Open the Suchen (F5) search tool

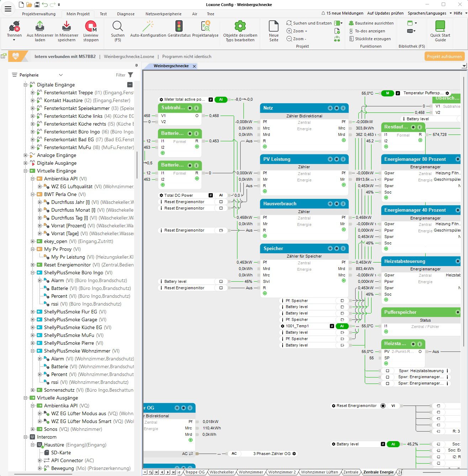coord(117,27)
